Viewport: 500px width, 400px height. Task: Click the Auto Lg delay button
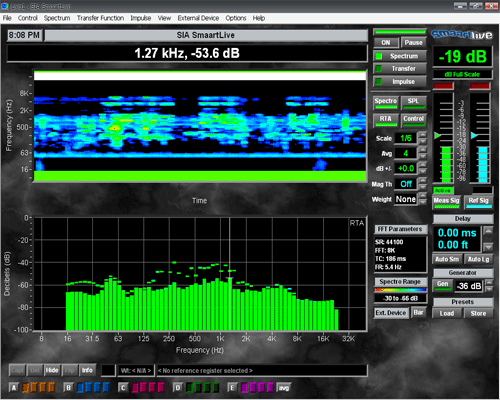tap(478, 259)
